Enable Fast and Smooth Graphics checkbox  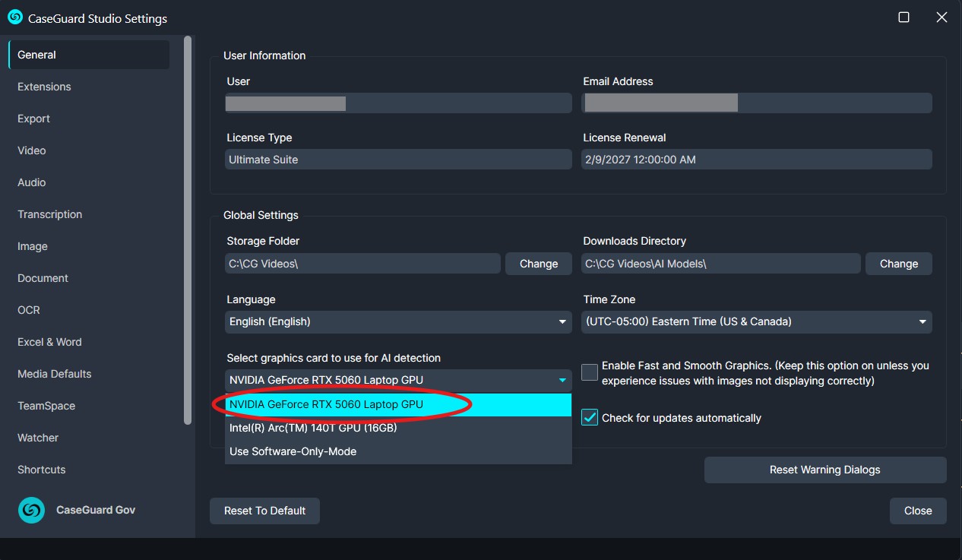590,372
